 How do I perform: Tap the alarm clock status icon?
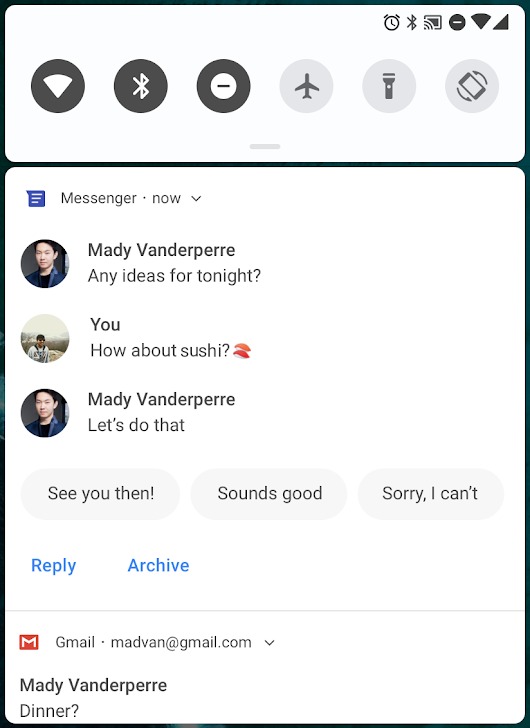click(x=391, y=22)
